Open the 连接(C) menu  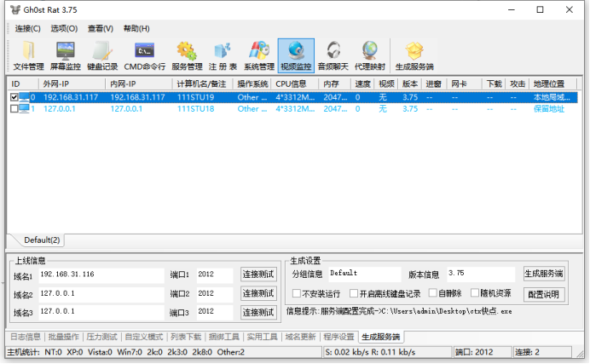pos(27,29)
